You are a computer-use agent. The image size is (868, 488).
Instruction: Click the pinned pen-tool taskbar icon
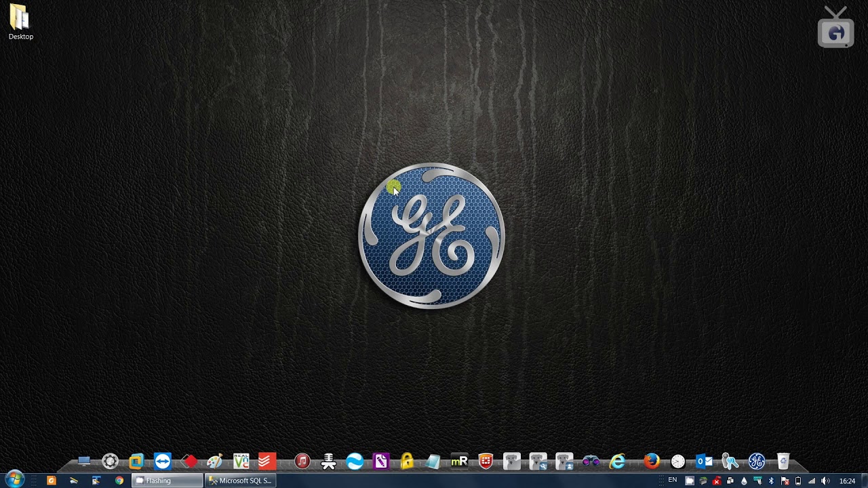click(x=74, y=481)
